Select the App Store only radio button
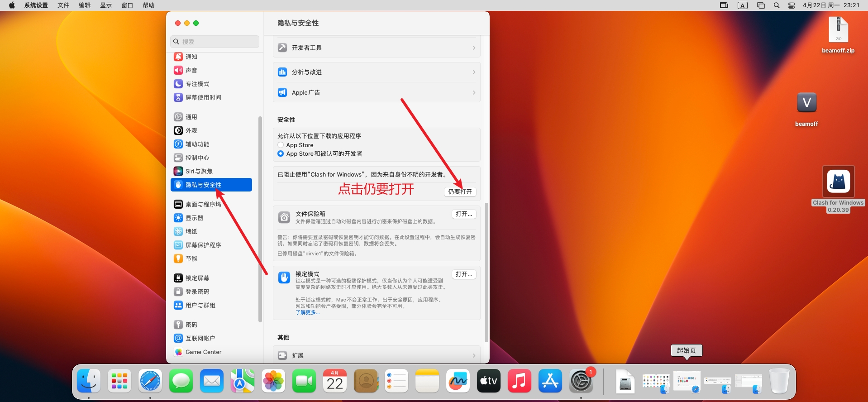The height and width of the screenshot is (402, 868). coord(281,145)
